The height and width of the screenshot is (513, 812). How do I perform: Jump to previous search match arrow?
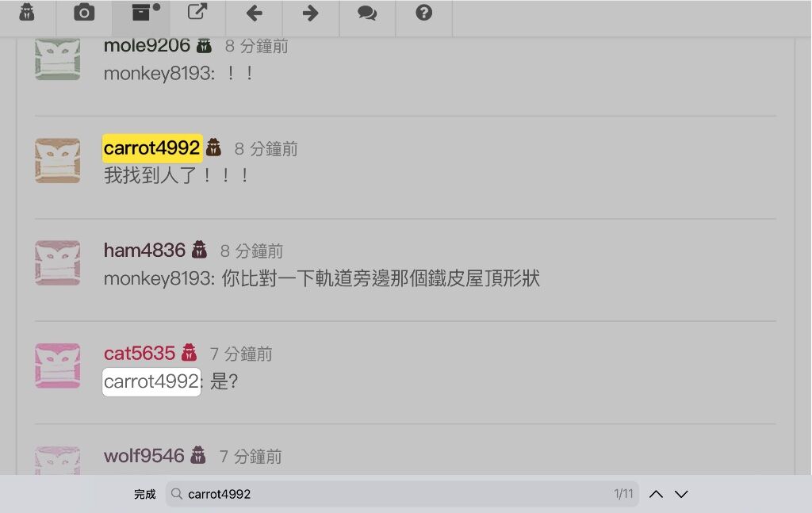click(656, 494)
